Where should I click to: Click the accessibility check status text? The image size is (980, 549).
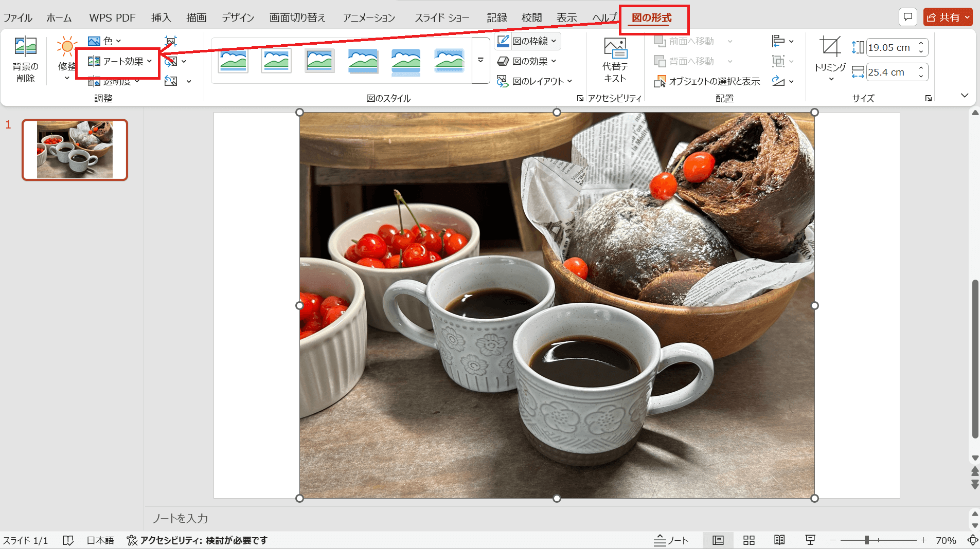click(x=198, y=540)
